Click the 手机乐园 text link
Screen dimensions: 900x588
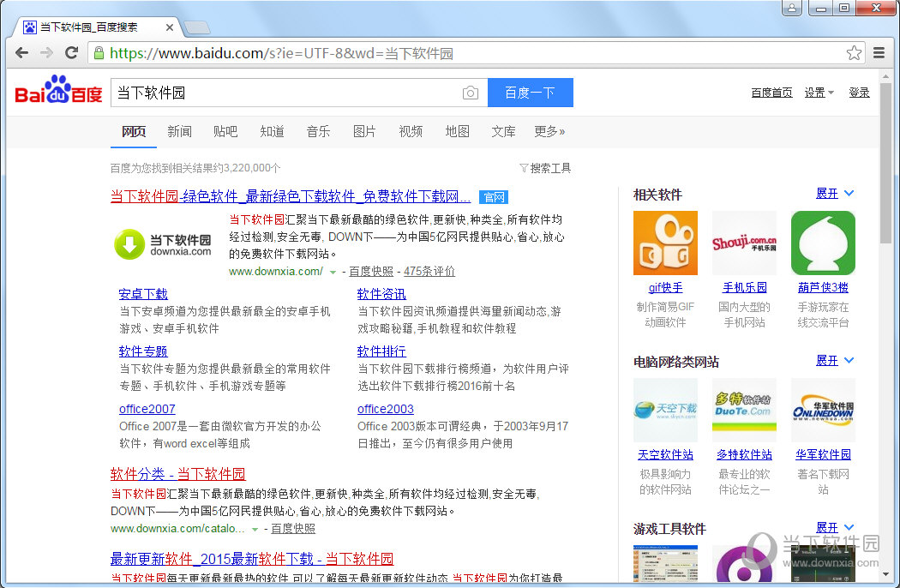pos(745,287)
